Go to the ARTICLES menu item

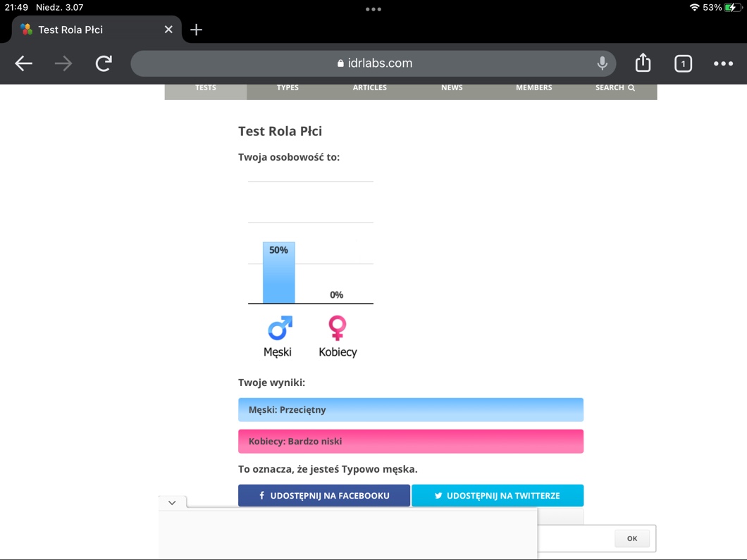coord(369,88)
